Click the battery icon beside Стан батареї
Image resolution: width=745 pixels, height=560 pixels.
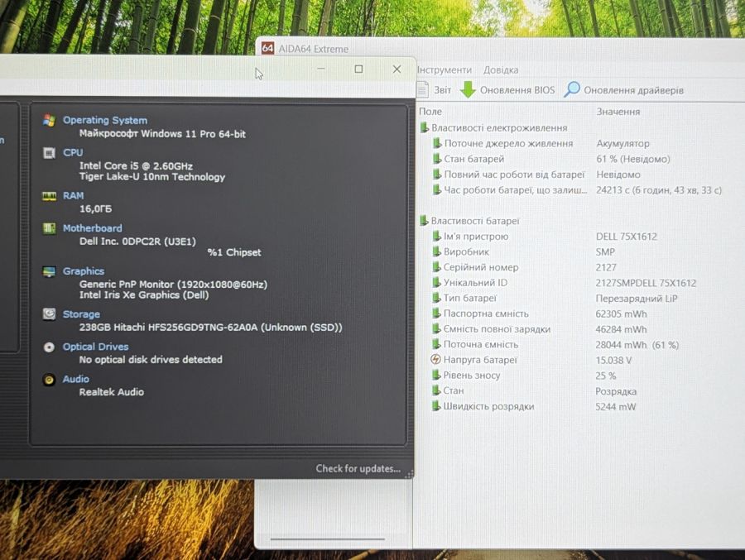click(437, 159)
